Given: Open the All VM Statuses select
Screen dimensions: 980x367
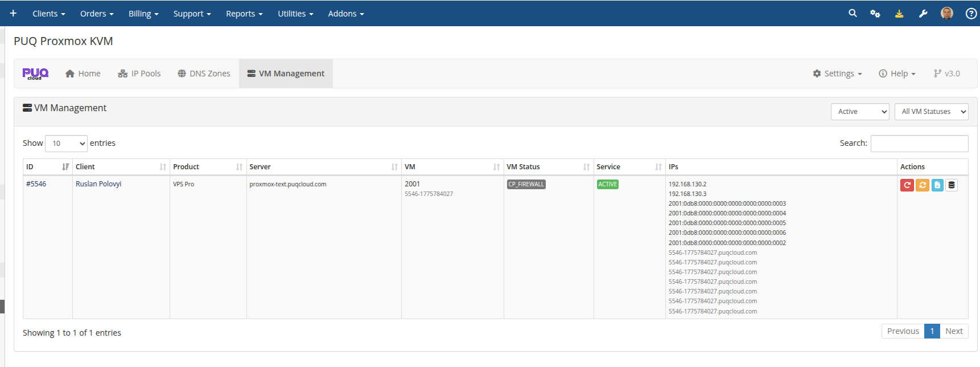Looking at the screenshot, I should point(932,112).
